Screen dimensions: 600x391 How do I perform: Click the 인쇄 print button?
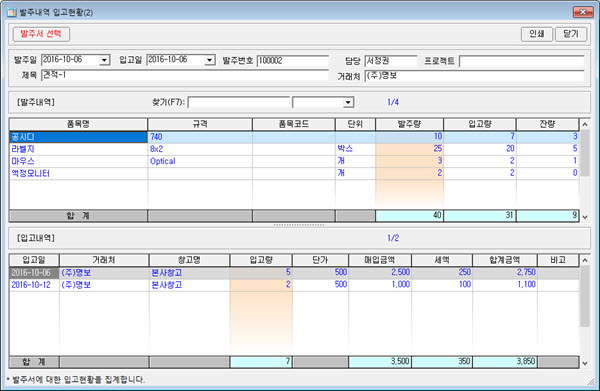(x=536, y=34)
